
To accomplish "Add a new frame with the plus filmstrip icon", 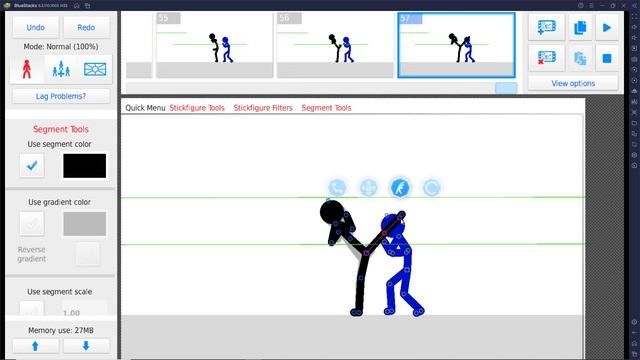I will point(546,27).
